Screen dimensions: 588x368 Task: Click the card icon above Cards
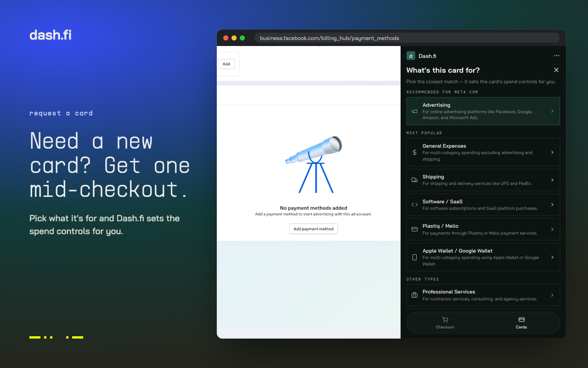click(x=521, y=320)
